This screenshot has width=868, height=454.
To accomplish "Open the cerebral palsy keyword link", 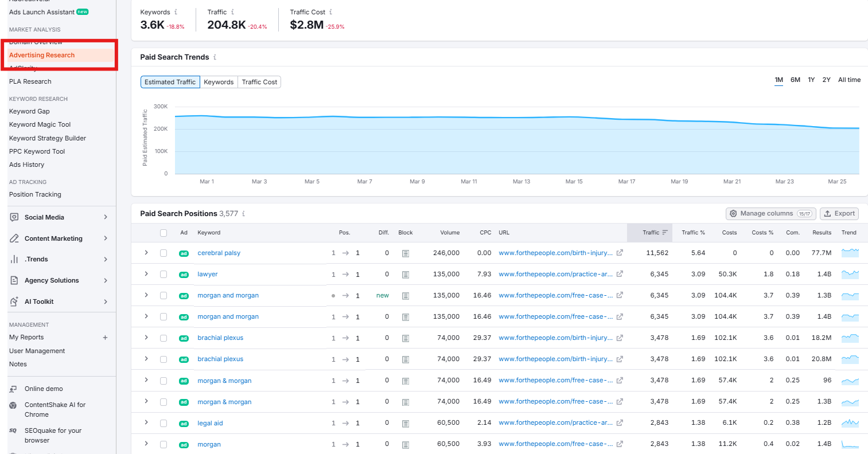I will click(x=219, y=253).
